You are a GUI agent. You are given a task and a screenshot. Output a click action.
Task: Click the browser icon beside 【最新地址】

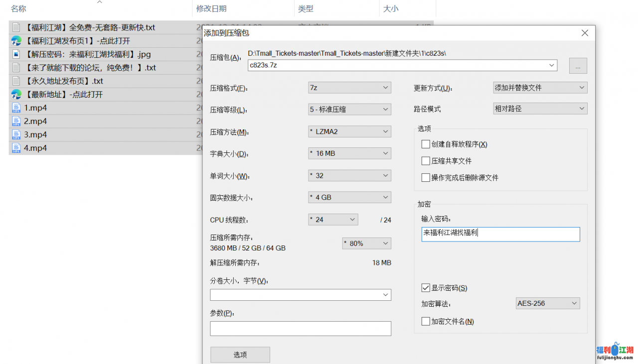point(16,94)
